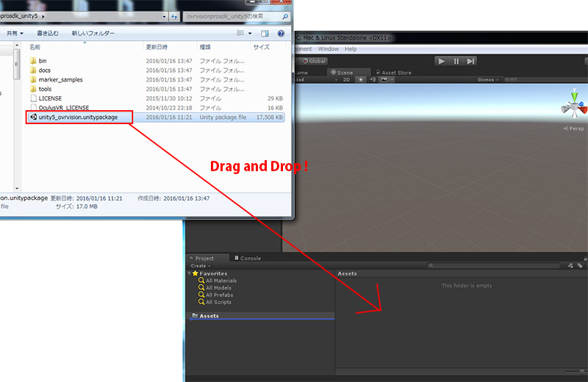
Task: Toggle Global handle rotation button
Action: click(314, 61)
